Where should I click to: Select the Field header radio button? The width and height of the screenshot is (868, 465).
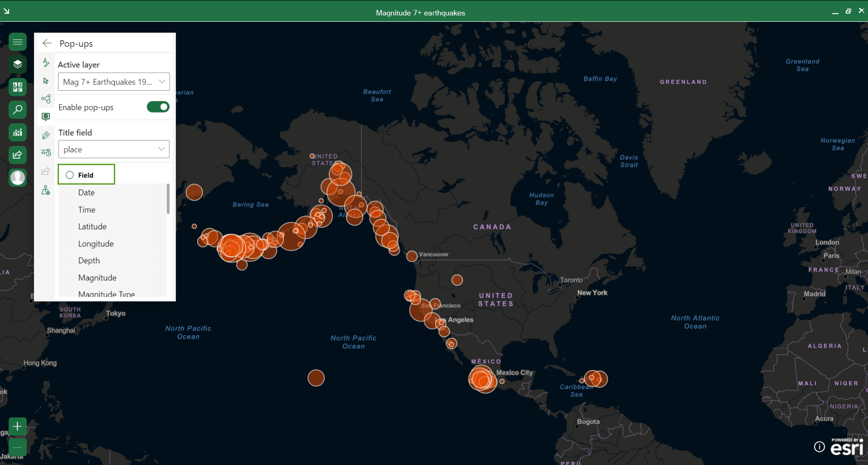[x=70, y=175]
